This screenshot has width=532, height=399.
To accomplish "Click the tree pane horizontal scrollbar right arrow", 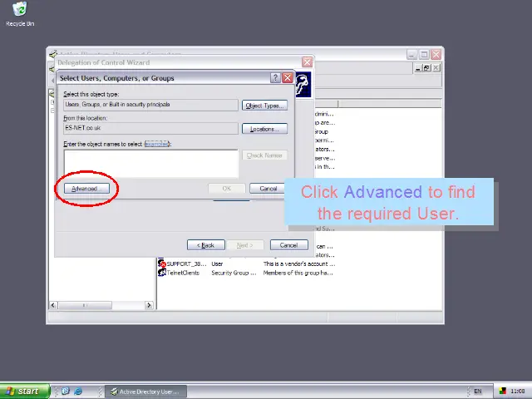I will [x=150, y=305].
